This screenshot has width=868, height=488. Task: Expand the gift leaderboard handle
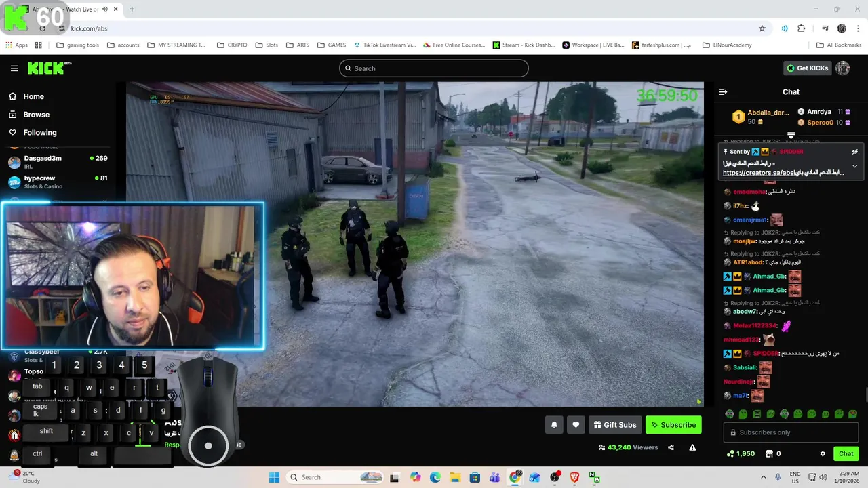click(x=791, y=136)
